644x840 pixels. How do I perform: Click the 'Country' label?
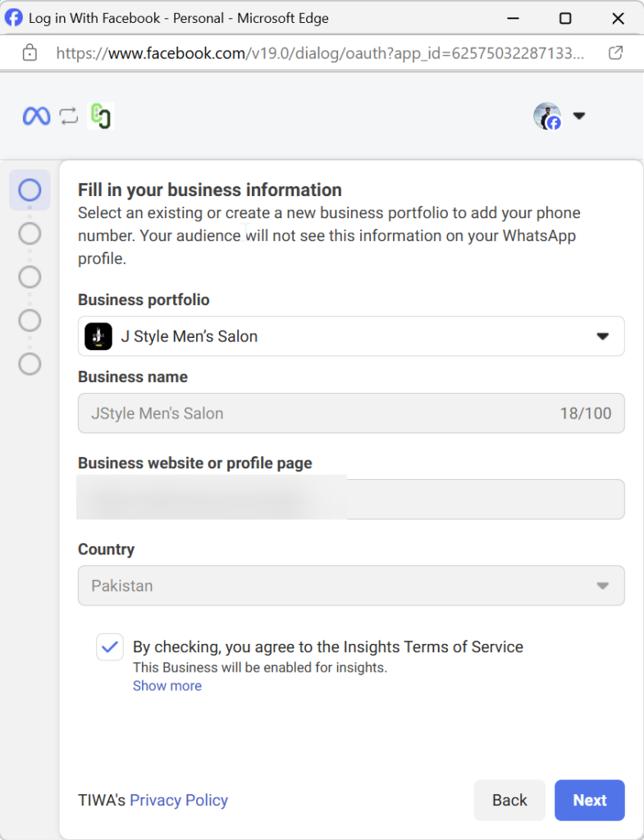(106, 549)
